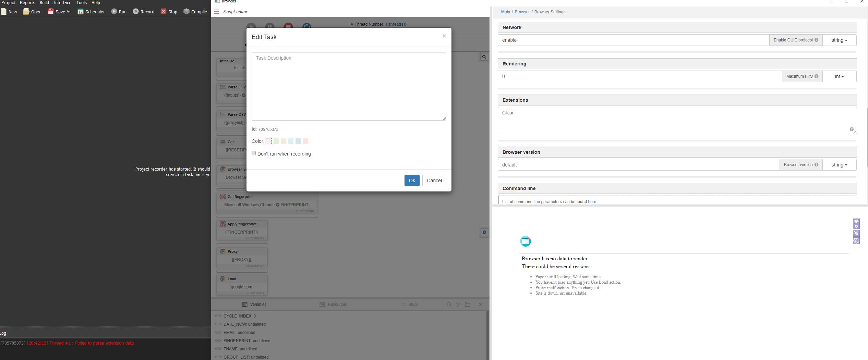
Task: Open the Main breadcrumb link
Action: pyautogui.click(x=505, y=12)
